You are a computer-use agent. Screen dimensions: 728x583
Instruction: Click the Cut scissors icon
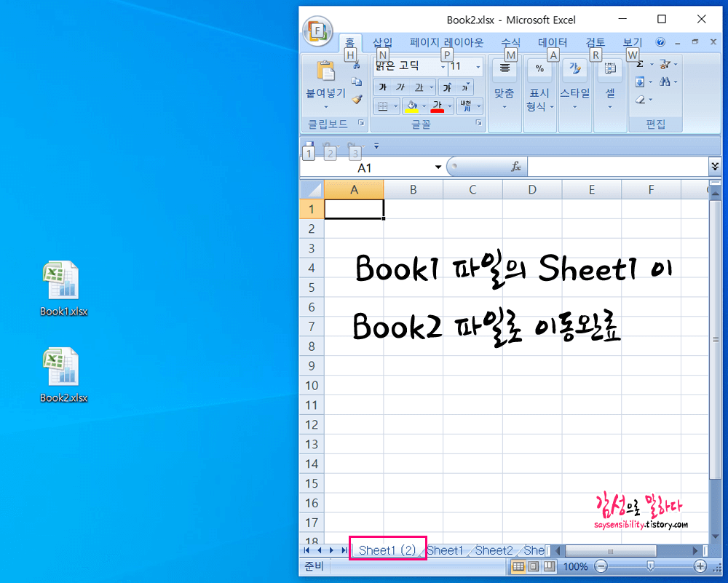[x=357, y=65]
